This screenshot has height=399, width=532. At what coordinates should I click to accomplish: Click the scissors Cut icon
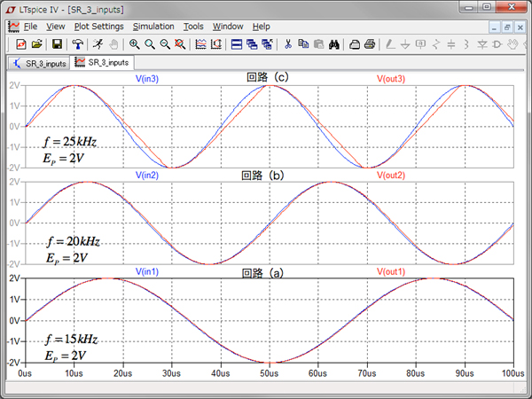click(x=288, y=43)
